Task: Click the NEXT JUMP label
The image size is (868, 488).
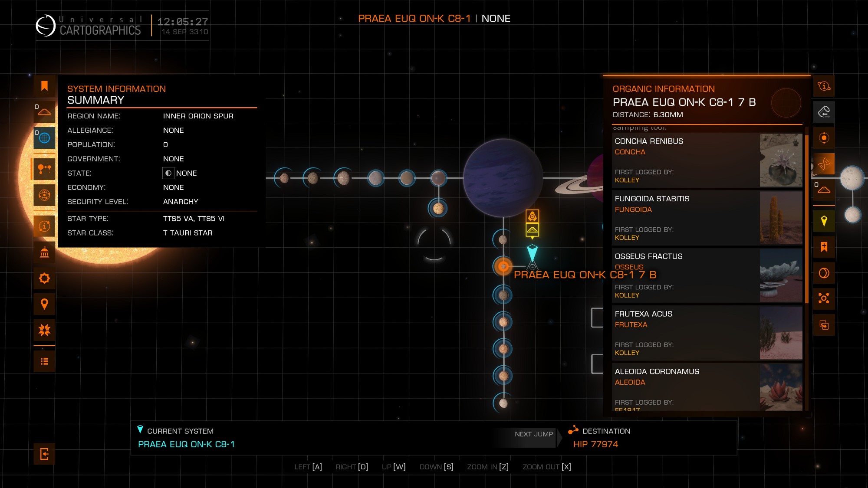Action: tap(534, 434)
